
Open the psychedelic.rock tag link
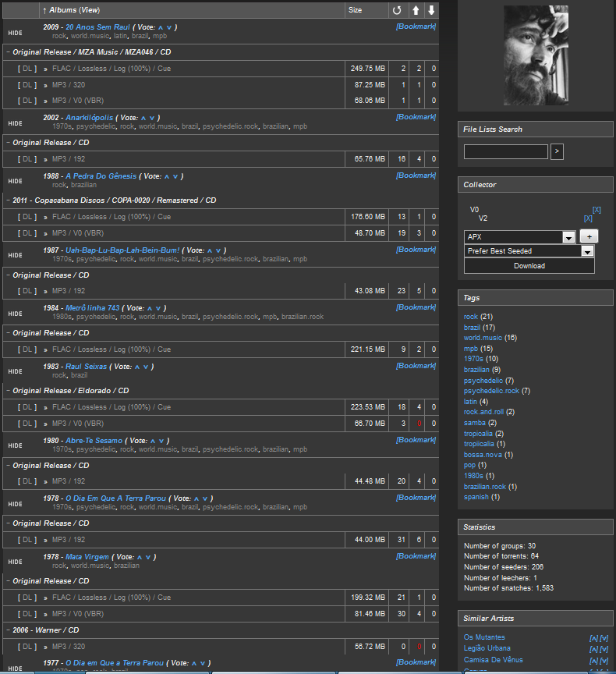pos(491,391)
